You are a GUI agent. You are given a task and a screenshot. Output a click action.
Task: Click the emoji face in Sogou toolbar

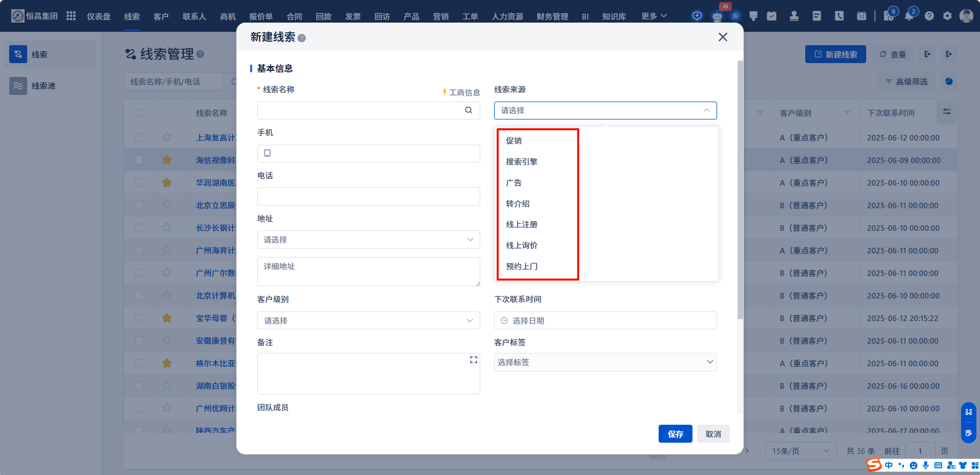tap(913, 466)
